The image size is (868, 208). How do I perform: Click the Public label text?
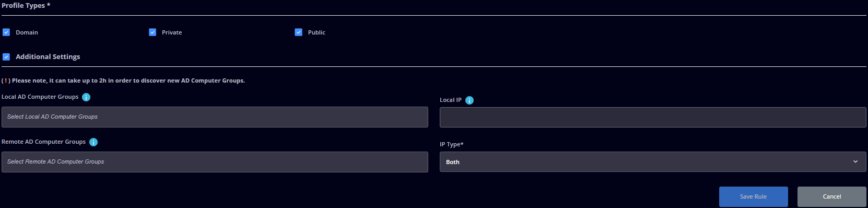pyautogui.click(x=316, y=32)
